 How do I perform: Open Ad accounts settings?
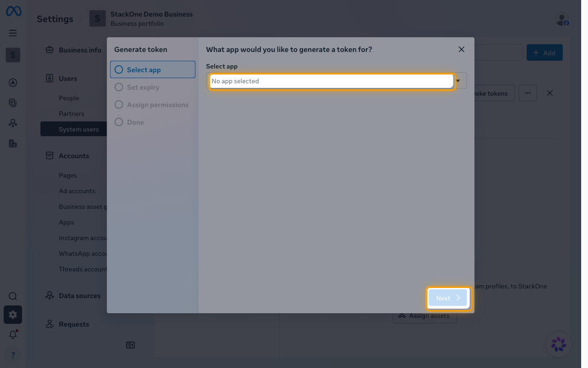[x=77, y=191]
